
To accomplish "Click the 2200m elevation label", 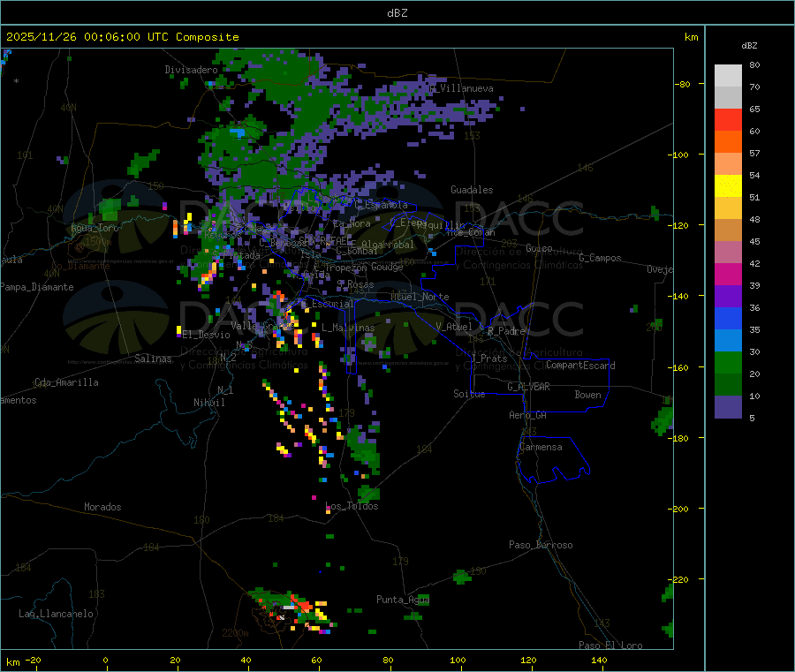I will tap(235, 633).
